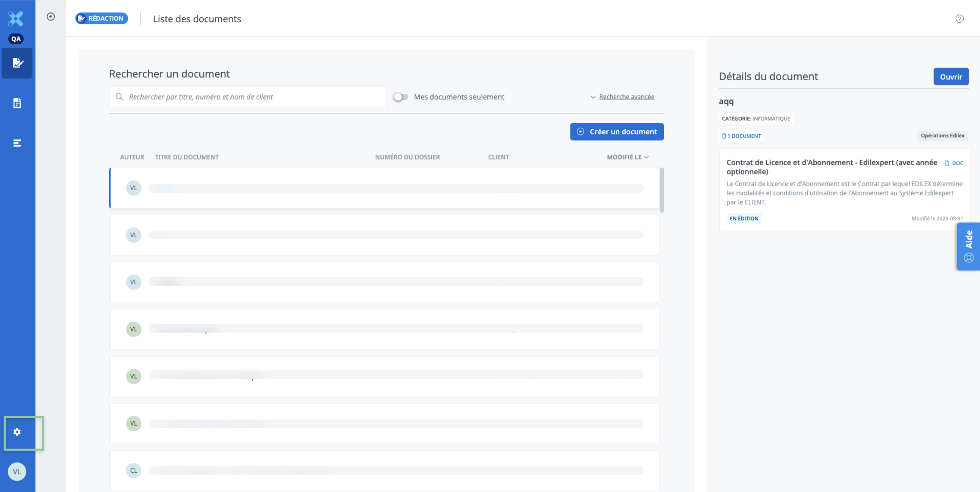Click the document list scrollbar

tap(662, 190)
